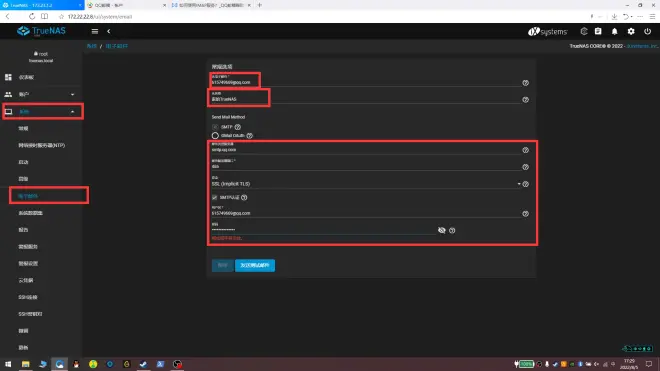Click the outgoing mail server smtp field
This screenshot has height=371, width=660.
[366, 149]
